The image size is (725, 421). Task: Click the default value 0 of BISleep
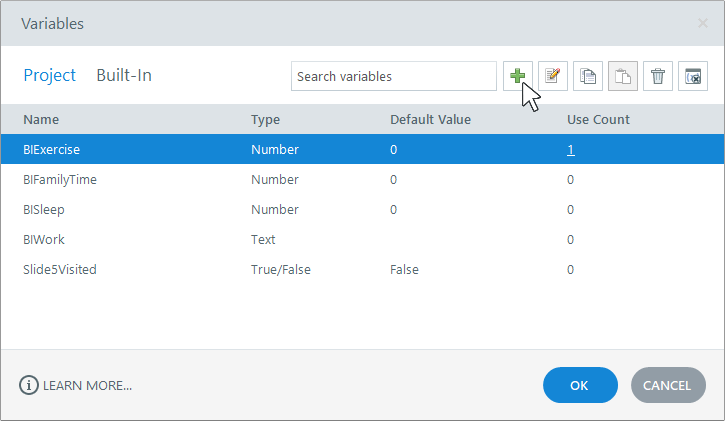pos(393,209)
